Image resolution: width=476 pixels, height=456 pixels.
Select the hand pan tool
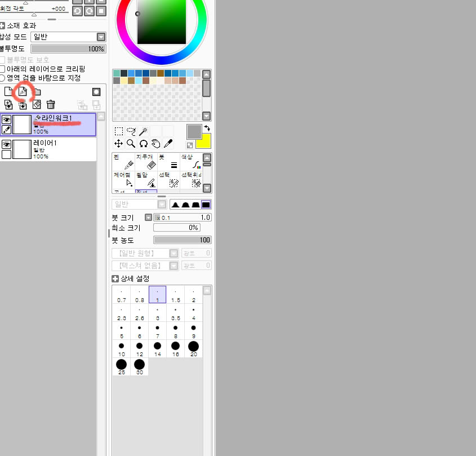tap(155, 144)
